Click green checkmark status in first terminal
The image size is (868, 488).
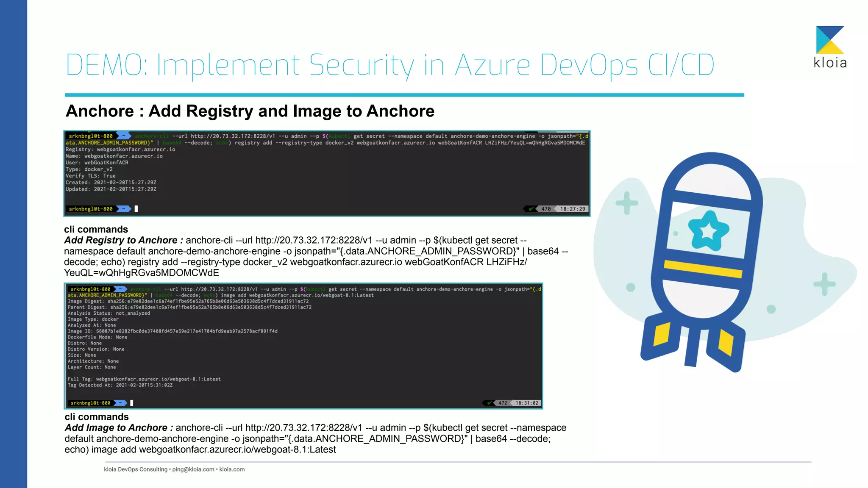point(531,209)
